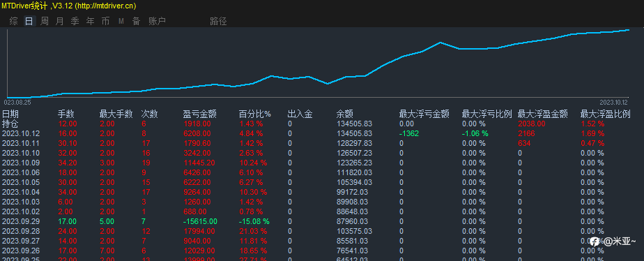
Task: Switch to the 账户 account tab
Action: (157, 22)
